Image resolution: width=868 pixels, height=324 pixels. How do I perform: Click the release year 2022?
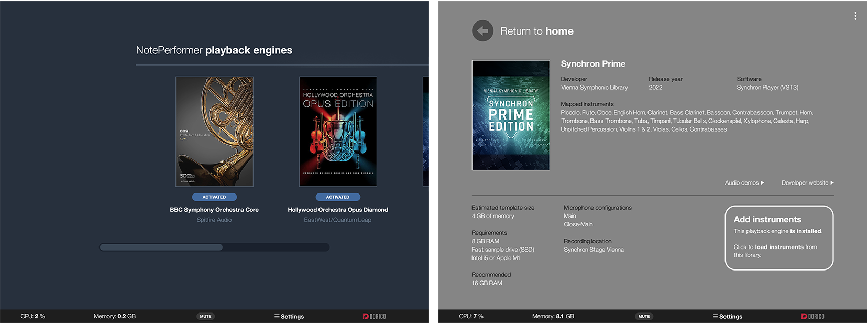655,88
